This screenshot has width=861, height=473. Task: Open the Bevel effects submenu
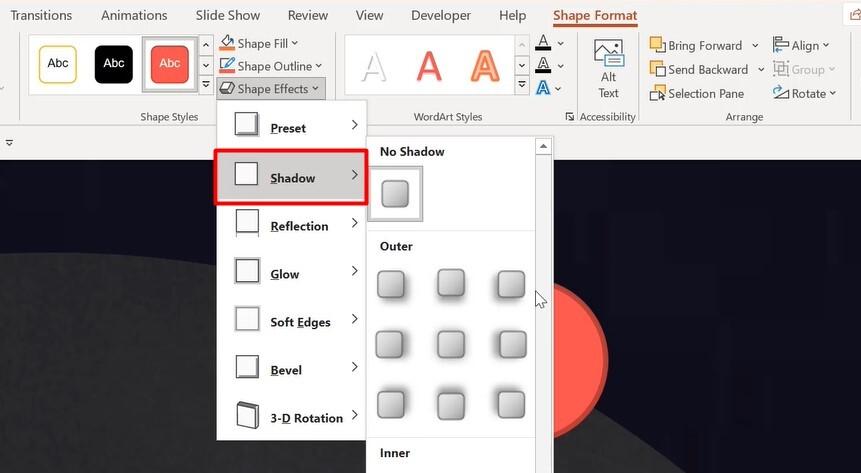[x=292, y=369]
